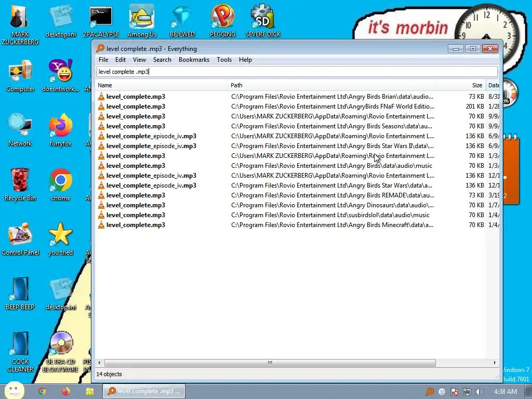Open the Bookmarks menu
Viewport: 532px width, 399px height.
click(x=194, y=60)
